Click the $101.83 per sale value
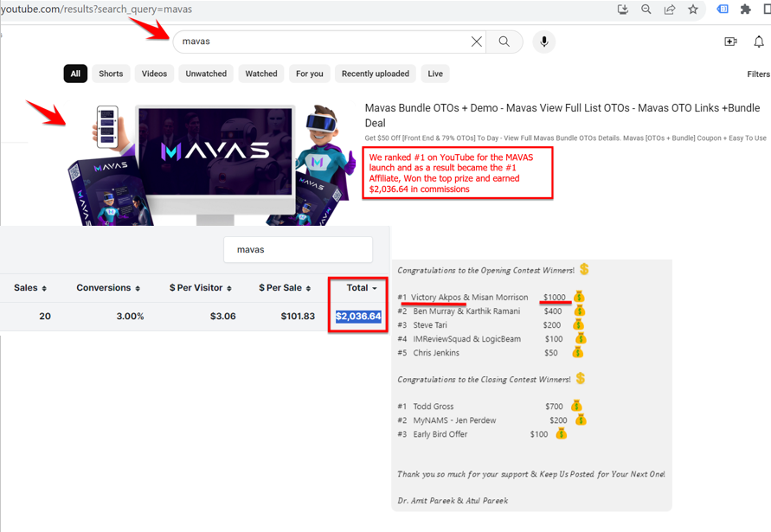This screenshot has width=771, height=532. pos(298,316)
